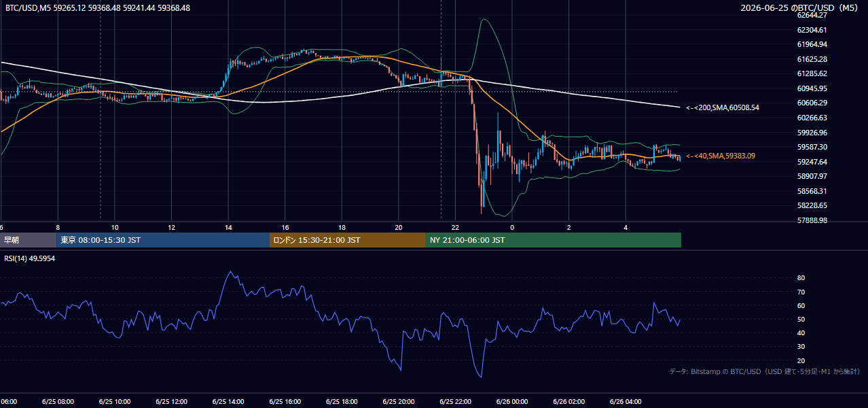Click the bottom date label 6/26 04:00
The width and height of the screenshot is (868, 408).
(x=626, y=401)
